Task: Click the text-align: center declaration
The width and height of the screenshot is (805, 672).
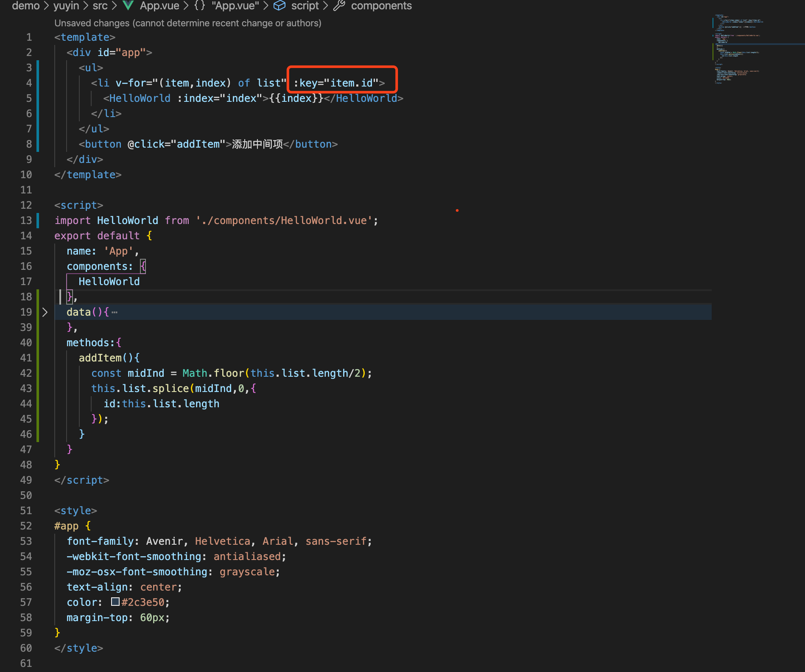Action: (124, 587)
